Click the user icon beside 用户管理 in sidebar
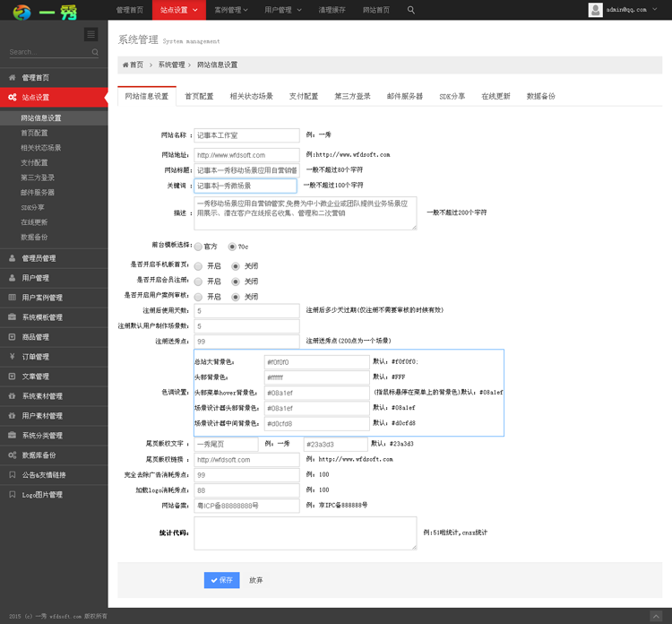Viewport: 672px width, 624px height. (x=12, y=278)
